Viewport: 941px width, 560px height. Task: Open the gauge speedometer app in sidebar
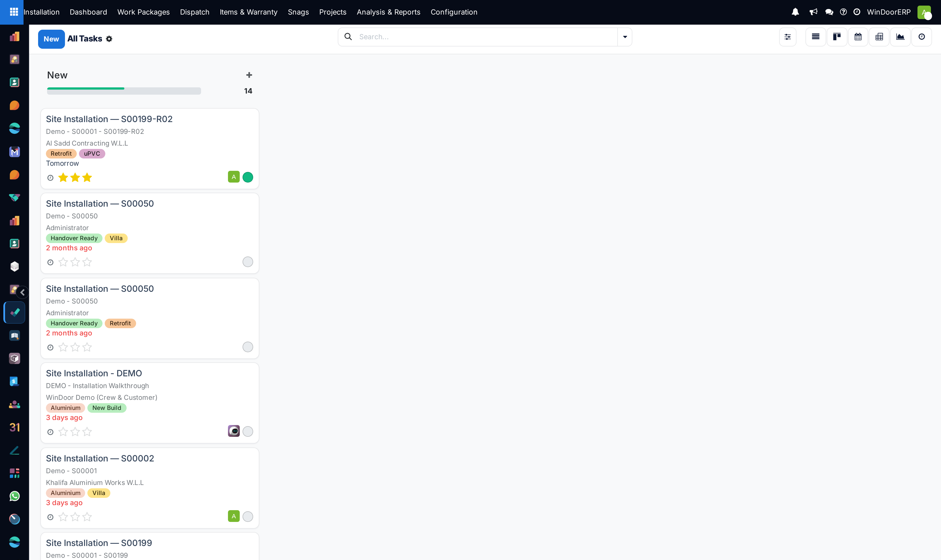tap(14, 519)
